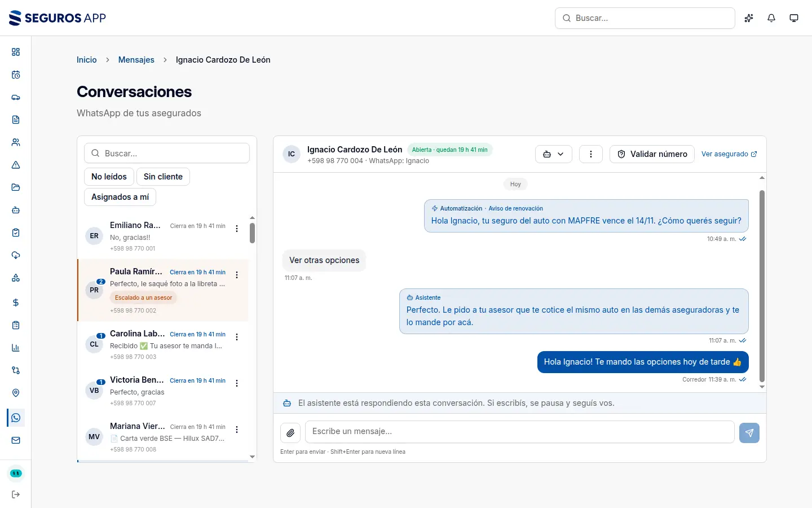812x508 pixels.
Task: Toggle the Sin cliente filter
Action: click(x=163, y=177)
